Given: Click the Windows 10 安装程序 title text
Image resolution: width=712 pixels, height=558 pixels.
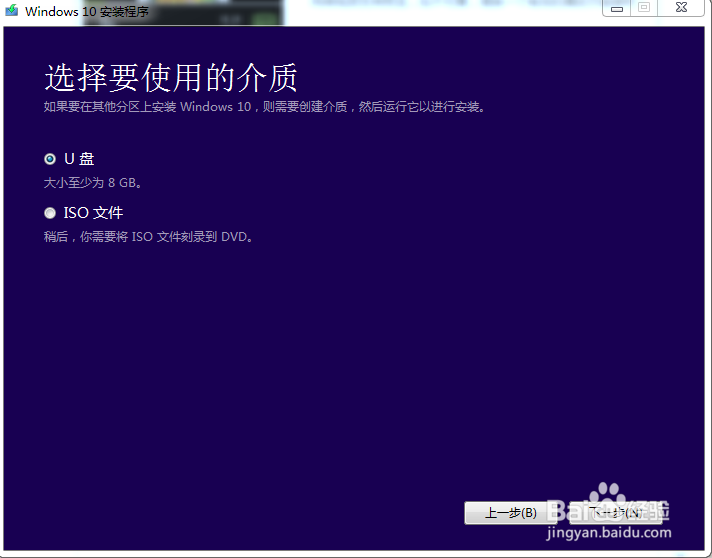Looking at the screenshot, I should pos(87,11).
